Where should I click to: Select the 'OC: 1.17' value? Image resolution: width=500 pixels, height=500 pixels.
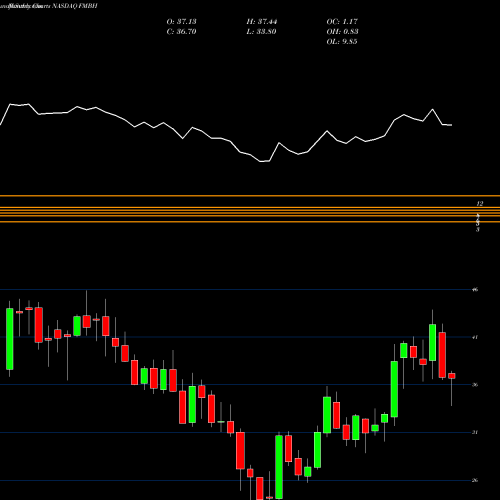click(x=342, y=22)
